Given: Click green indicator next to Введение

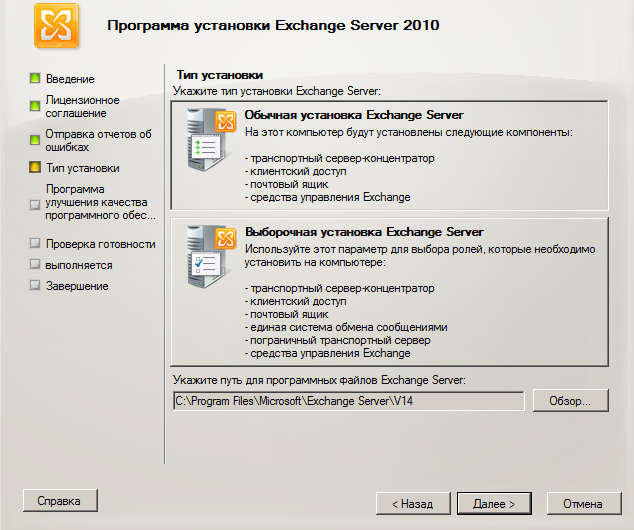Looking at the screenshot, I should tap(35, 78).
